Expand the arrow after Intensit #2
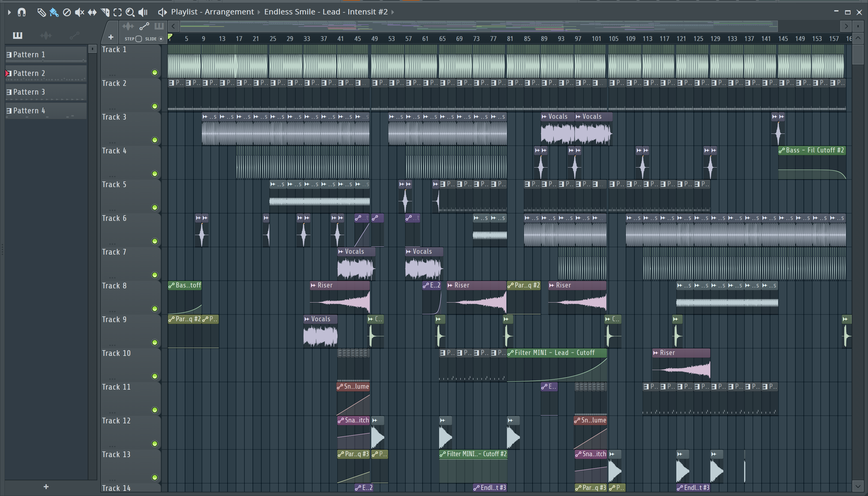Image resolution: width=868 pixels, height=496 pixels. click(393, 12)
